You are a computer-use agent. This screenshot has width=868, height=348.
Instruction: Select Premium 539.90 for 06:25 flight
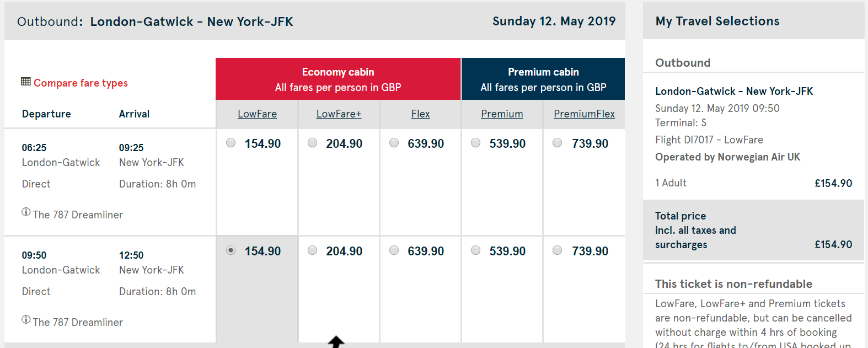click(x=476, y=143)
